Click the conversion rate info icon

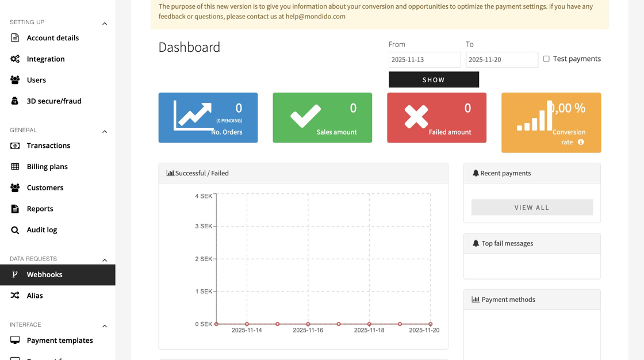pos(581,142)
